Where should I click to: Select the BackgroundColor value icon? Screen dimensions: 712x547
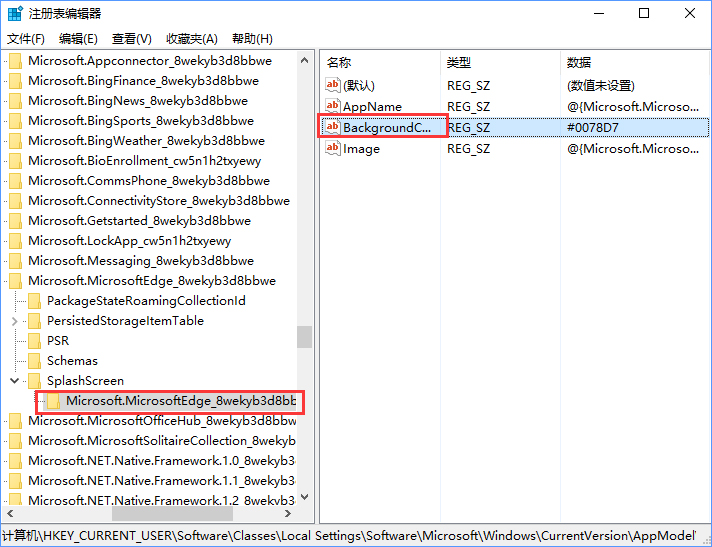pos(333,128)
